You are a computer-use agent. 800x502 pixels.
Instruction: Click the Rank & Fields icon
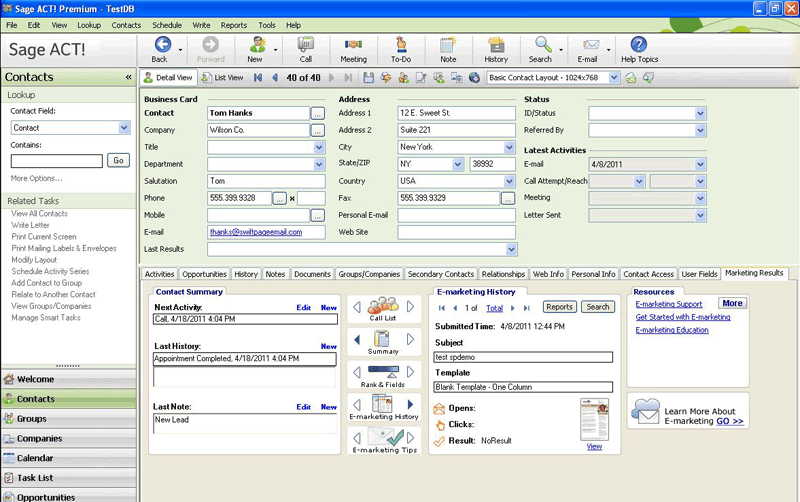click(383, 372)
